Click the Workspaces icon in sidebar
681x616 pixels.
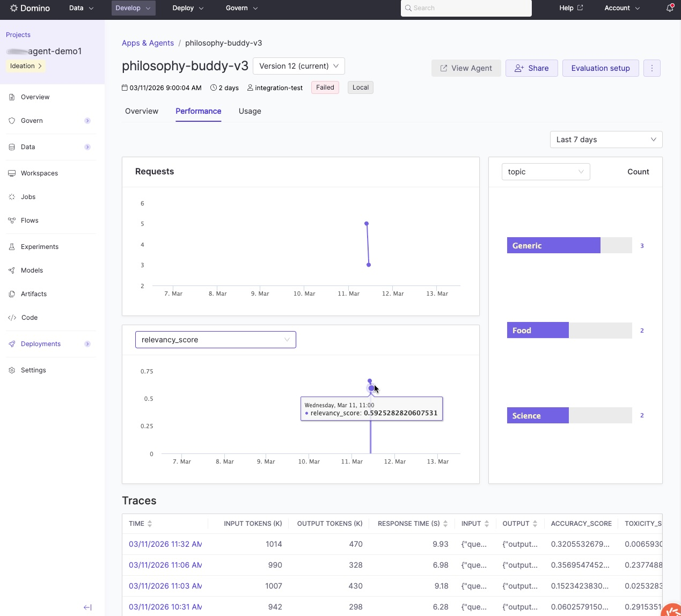pyautogui.click(x=12, y=173)
